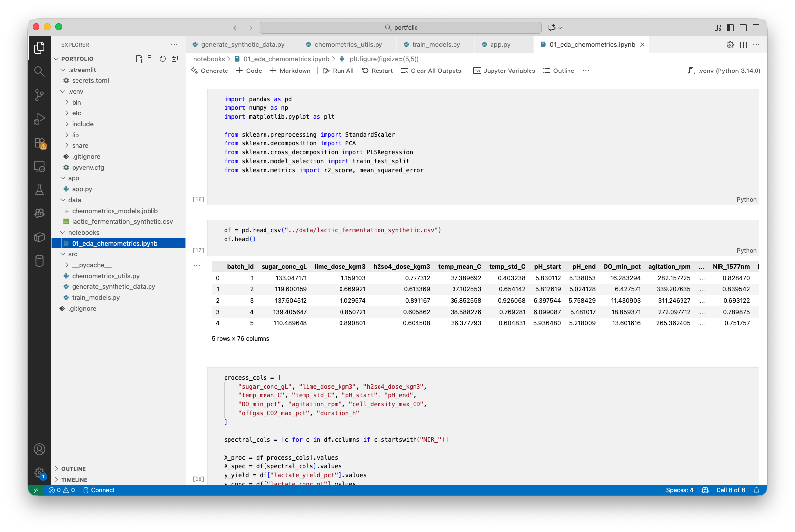Collapse all folders in Explorer

[175, 59]
